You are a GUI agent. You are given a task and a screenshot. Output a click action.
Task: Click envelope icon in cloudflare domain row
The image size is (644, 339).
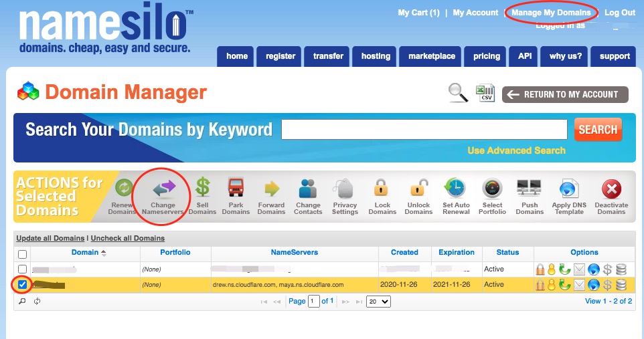579,284
